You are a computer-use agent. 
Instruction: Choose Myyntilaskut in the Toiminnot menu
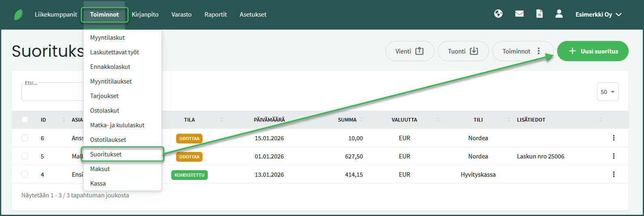(x=108, y=38)
